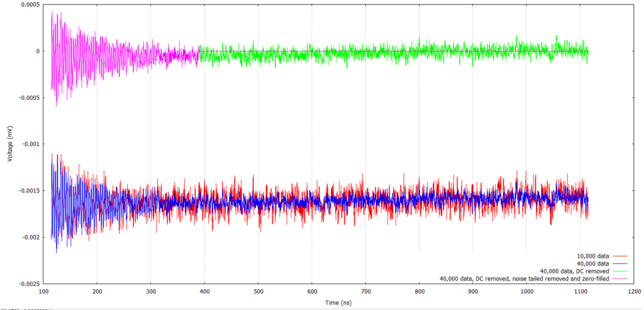This screenshot has width=644, height=310.
Task: Click the red legend line sample
Action: [x=620, y=256]
